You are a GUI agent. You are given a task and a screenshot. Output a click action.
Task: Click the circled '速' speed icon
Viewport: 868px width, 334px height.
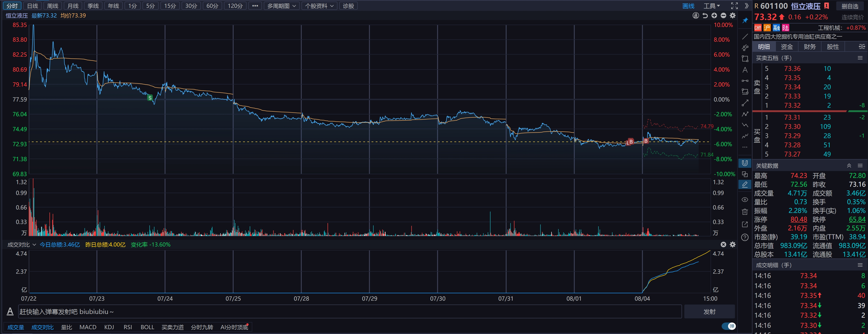click(696, 15)
